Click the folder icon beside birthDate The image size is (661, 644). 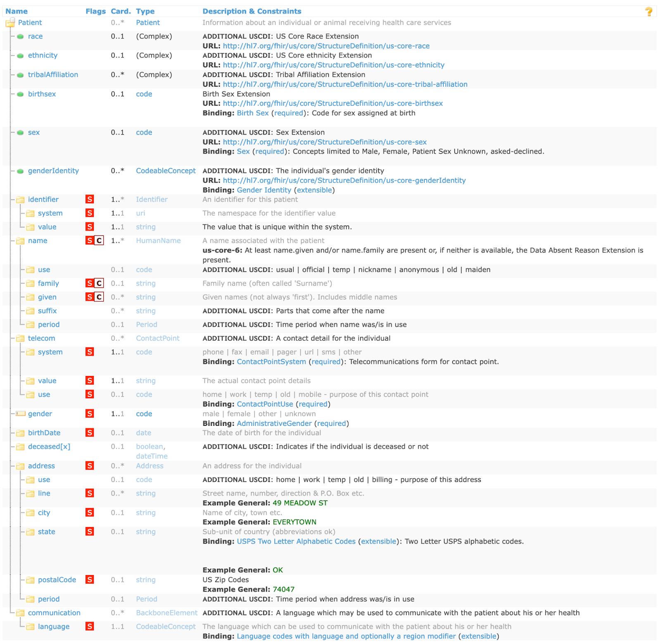tap(21, 433)
